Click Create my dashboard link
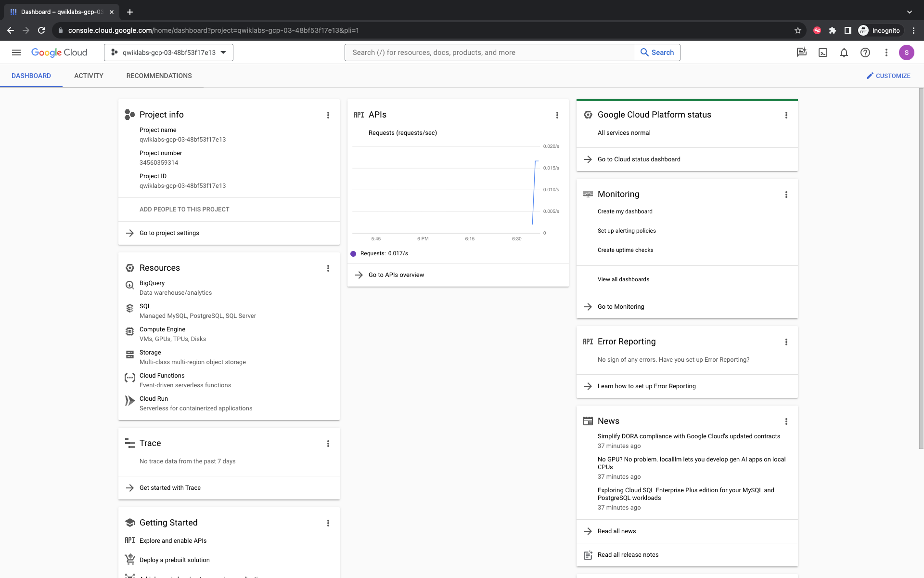 pos(625,211)
